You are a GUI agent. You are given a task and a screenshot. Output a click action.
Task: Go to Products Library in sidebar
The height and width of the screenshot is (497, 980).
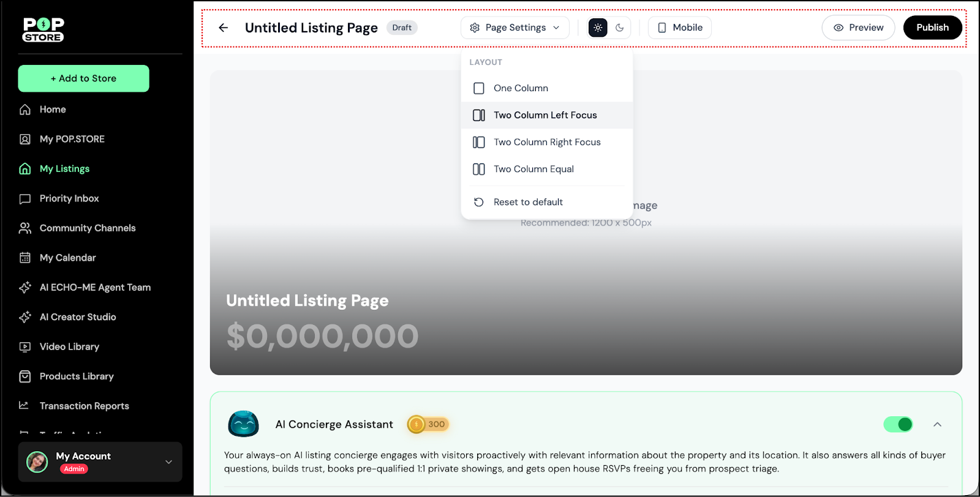click(x=77, y=376)
